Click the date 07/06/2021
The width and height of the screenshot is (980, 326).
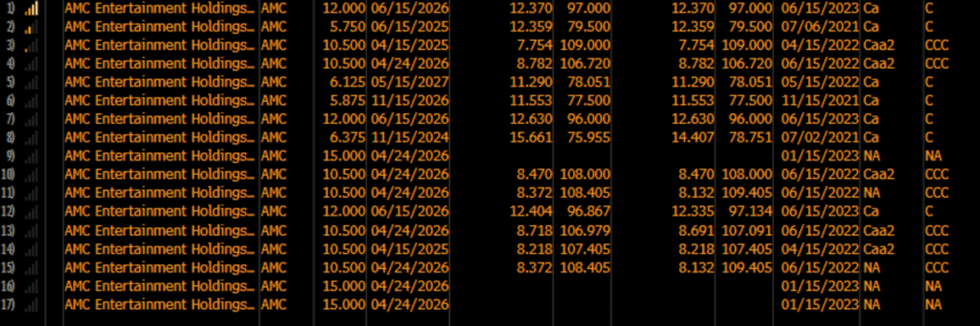820,27
